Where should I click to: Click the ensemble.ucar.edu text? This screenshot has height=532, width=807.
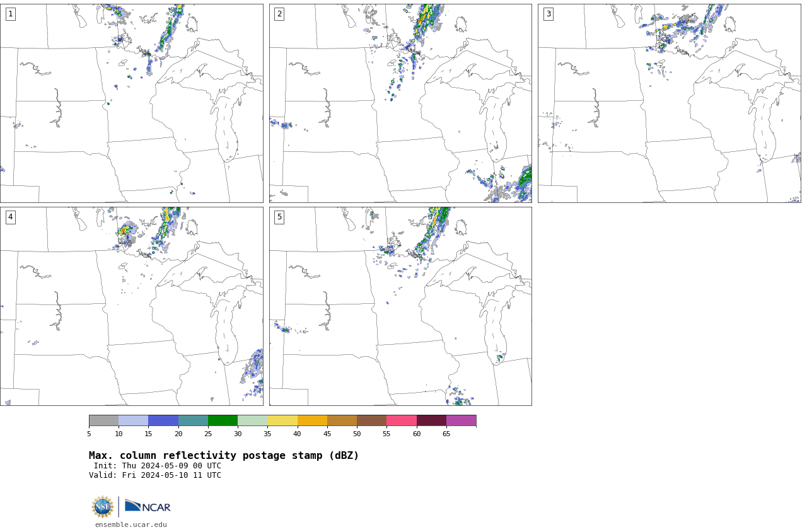pos(131,524)
